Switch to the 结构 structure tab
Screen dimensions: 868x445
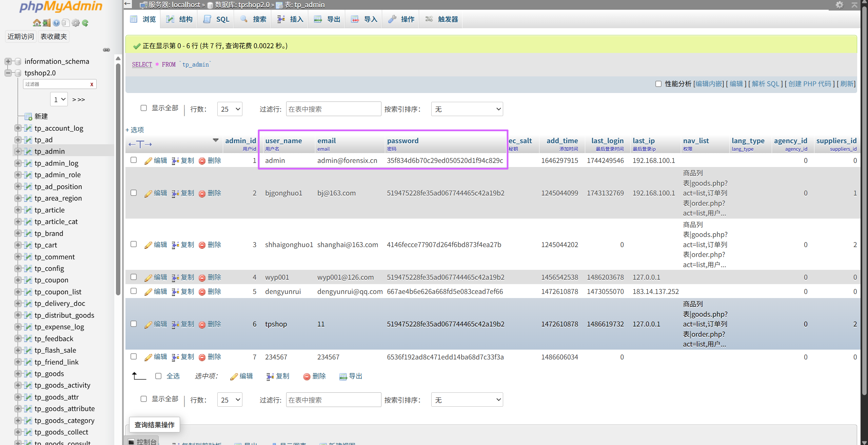pyautogui.click(x=179, y=19)
